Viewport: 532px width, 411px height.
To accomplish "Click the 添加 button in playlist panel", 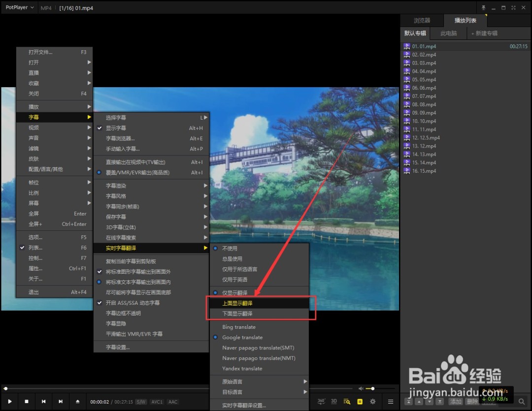I will click(x=456, y=402).
